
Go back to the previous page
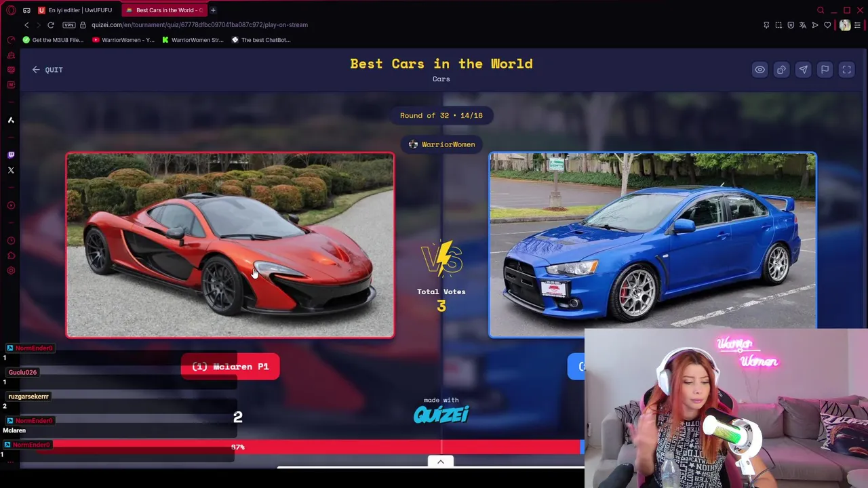click(26, 25)
